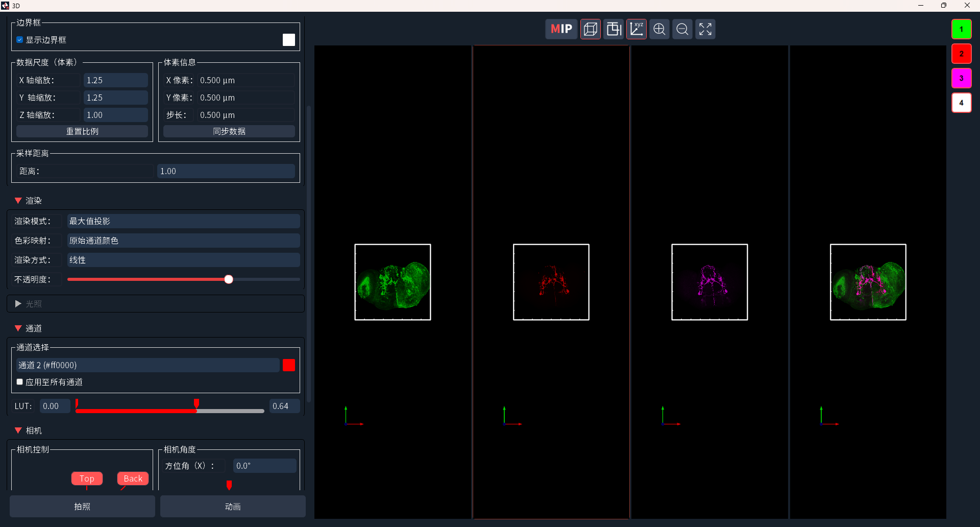Minimize the 3D window
Screen dimensions: 980x527
(921, 6)
